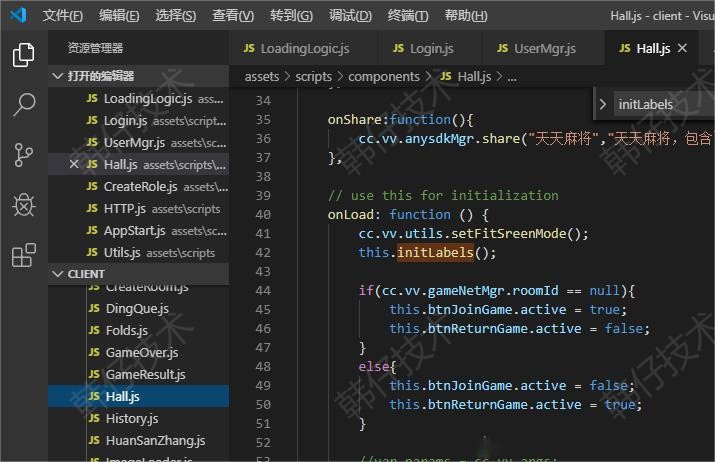Close Hall.js in open editors list

[x=74, y=164]
